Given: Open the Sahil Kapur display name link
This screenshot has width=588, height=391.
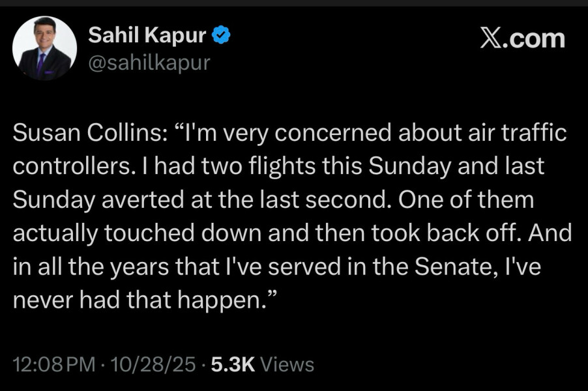Looking at the screenshot, I should (x=147, y=35).
